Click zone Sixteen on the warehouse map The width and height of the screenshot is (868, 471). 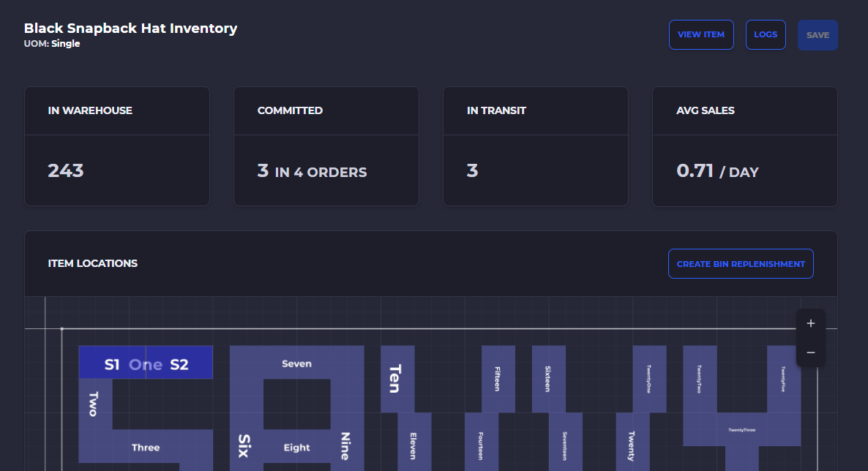point(548,379)
